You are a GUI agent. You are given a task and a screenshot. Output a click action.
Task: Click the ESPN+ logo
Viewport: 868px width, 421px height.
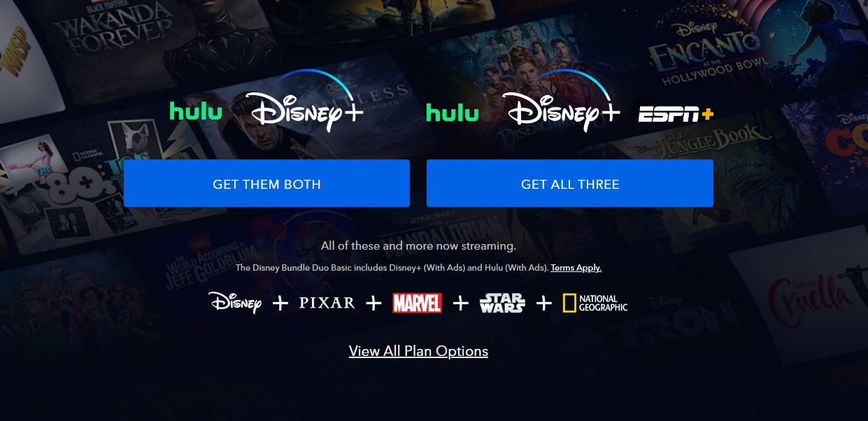tap(676, 113)
